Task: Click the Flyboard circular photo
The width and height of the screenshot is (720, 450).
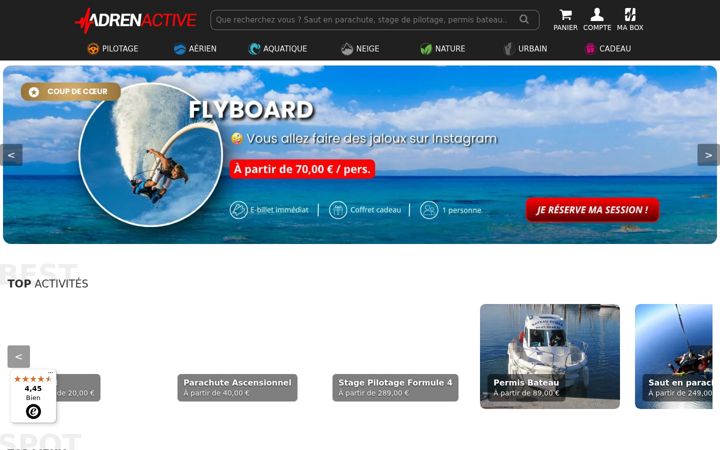Action: 151,155
